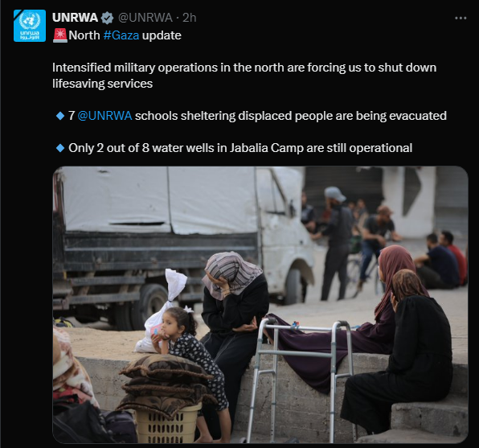
Task: Open the three-dot more options menu
Action: click(461, 18)
